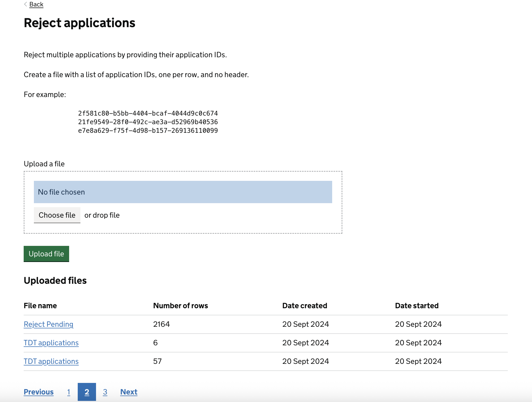
Task: Select the currently active page 2
Action: point(87,392)
